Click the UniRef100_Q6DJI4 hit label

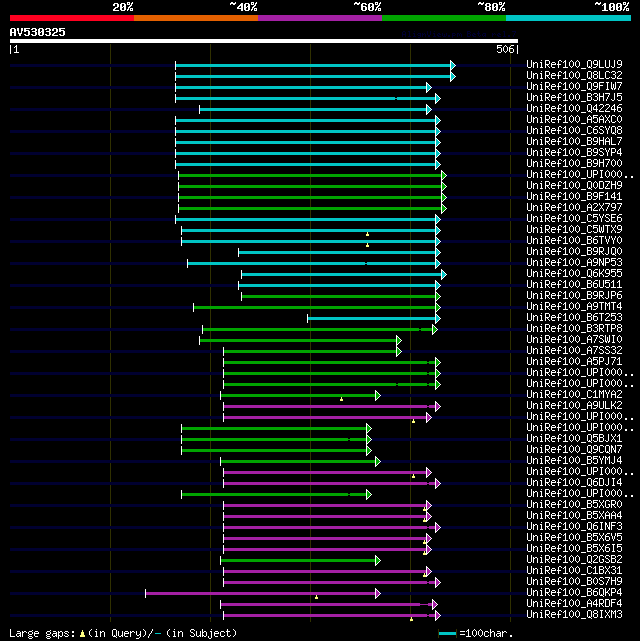[x=574, y=483]
